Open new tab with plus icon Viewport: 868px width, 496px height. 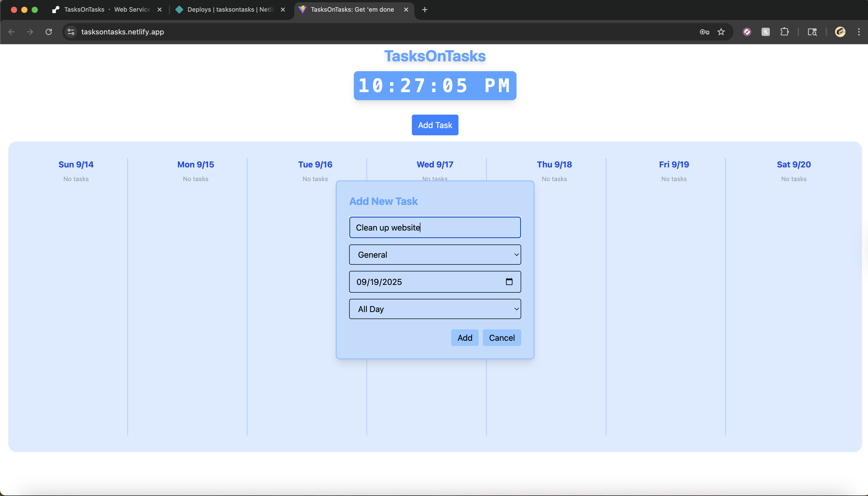(x=425, y=10)
